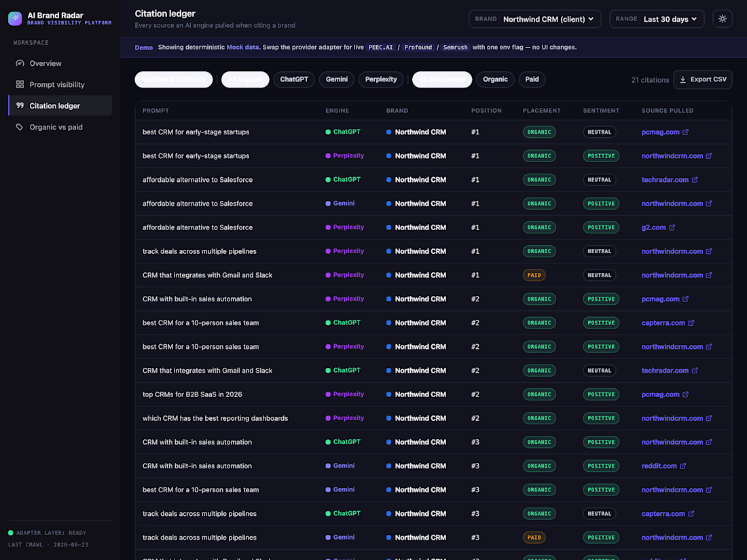Screen dimensions: 747x560
Task: Click the Citation ledger quote-mark icon
Action: [20, 106]
